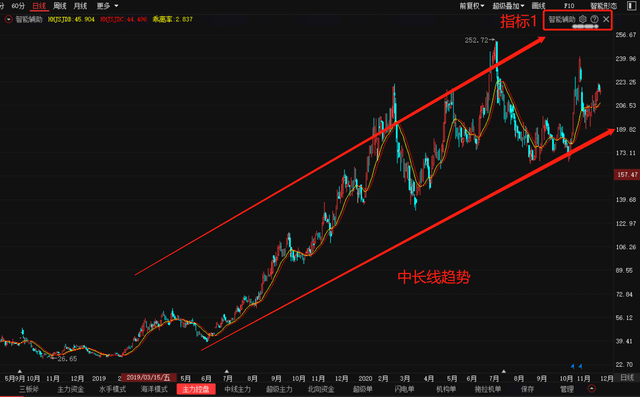
Task: Toggle the 海洋模式 indicator
Action: (154, 389)
